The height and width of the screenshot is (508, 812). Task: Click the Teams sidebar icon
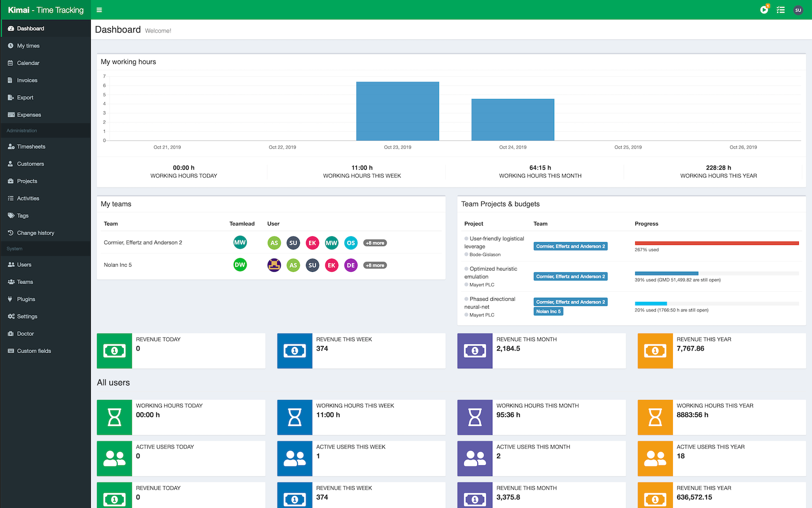tap(11, 282)
